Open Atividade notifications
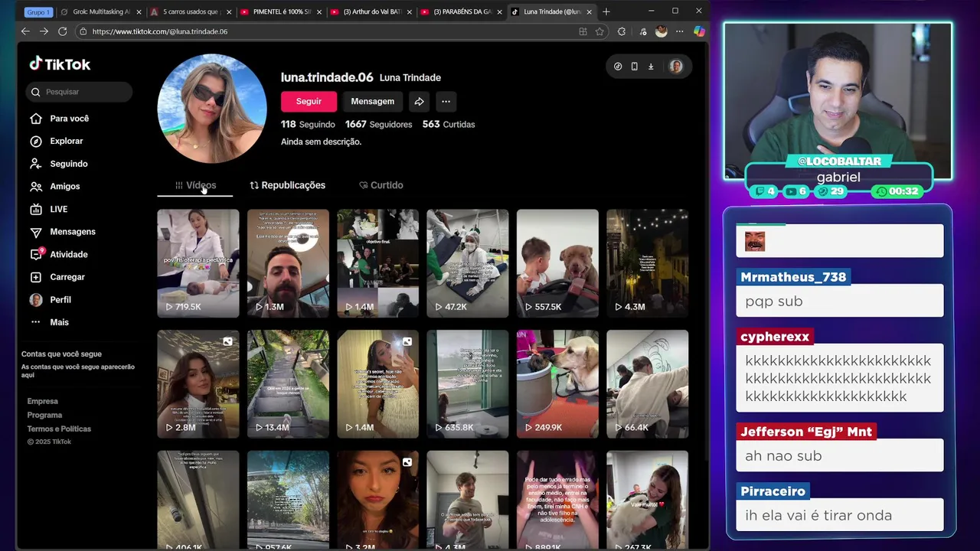The width and height of the screenshot is (980, 551). (x=58, y=254)
